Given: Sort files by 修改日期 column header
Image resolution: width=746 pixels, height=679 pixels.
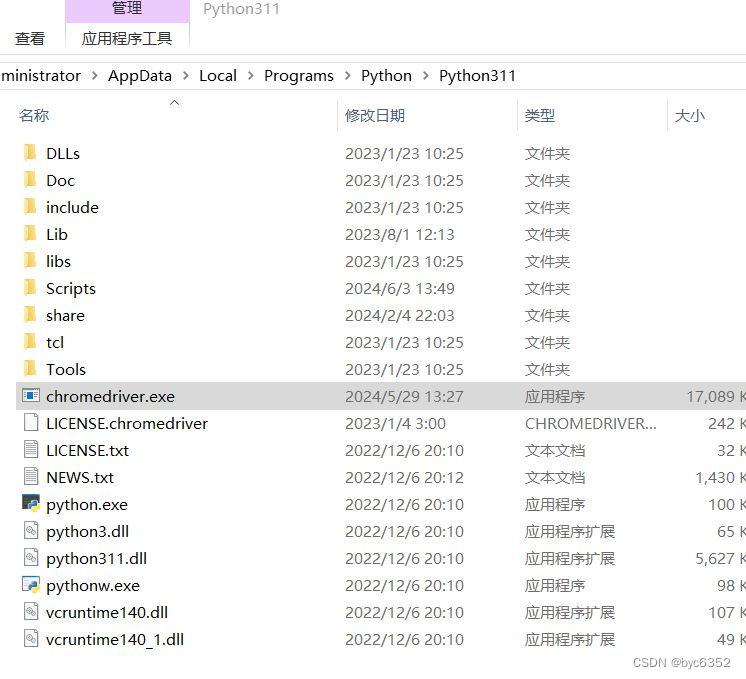Looking at the screenshot, I should [x=375, y=116].
